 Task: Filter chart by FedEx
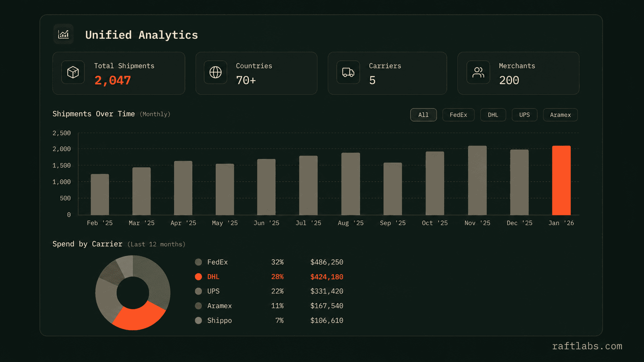[458, 115]
